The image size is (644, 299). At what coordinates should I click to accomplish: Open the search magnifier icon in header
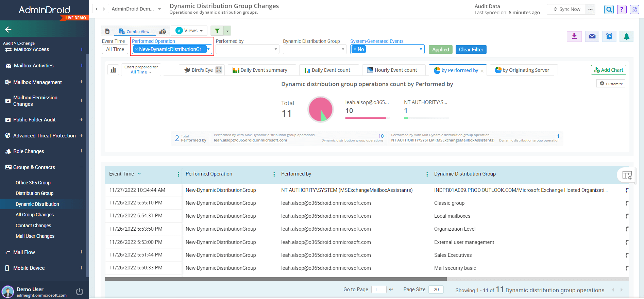[609, 10]
